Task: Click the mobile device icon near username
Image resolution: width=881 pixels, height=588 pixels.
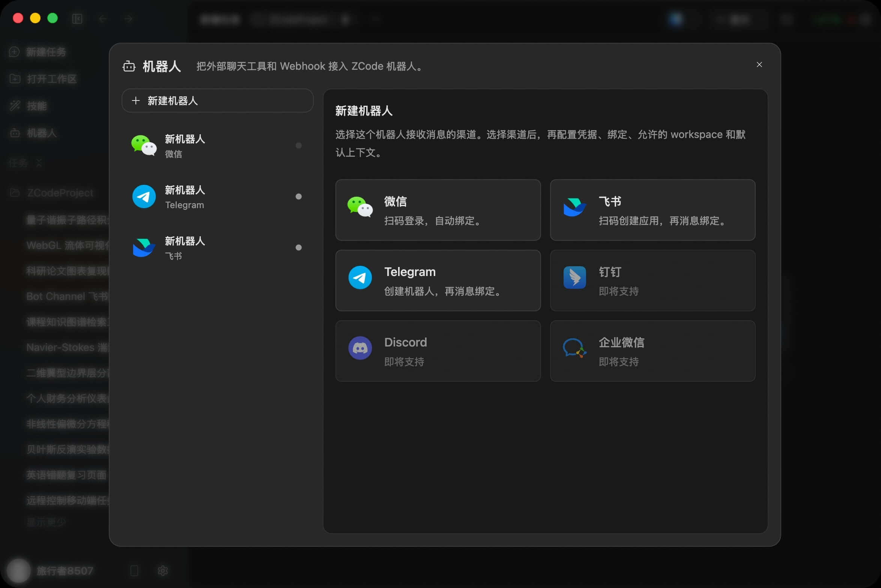Action: (x=134, y=571)
